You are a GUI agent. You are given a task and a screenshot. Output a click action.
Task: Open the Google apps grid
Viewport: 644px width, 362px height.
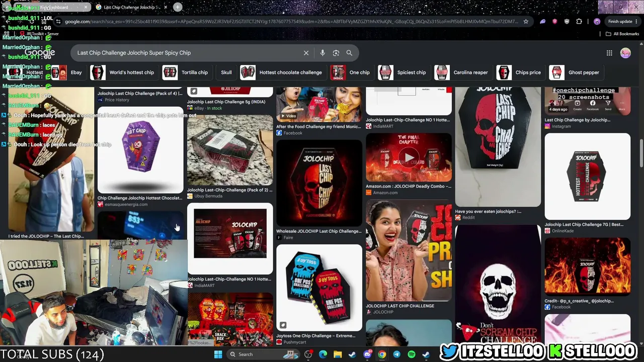(609, 53)
